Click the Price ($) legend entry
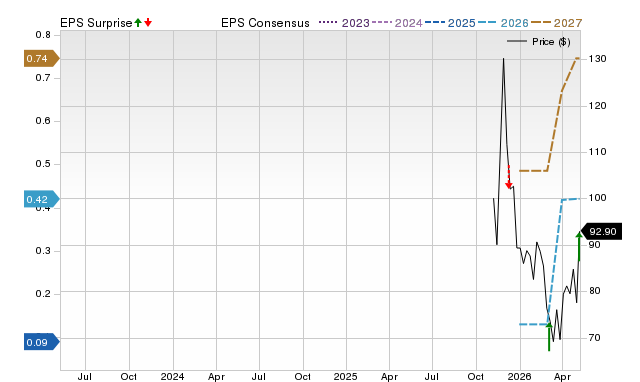 [x=539, y=42]
